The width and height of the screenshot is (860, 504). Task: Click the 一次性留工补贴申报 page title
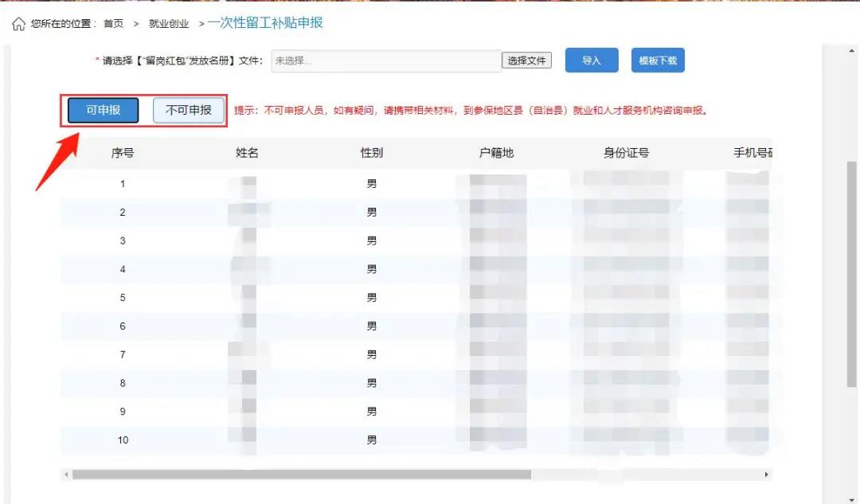pos(265,23)
